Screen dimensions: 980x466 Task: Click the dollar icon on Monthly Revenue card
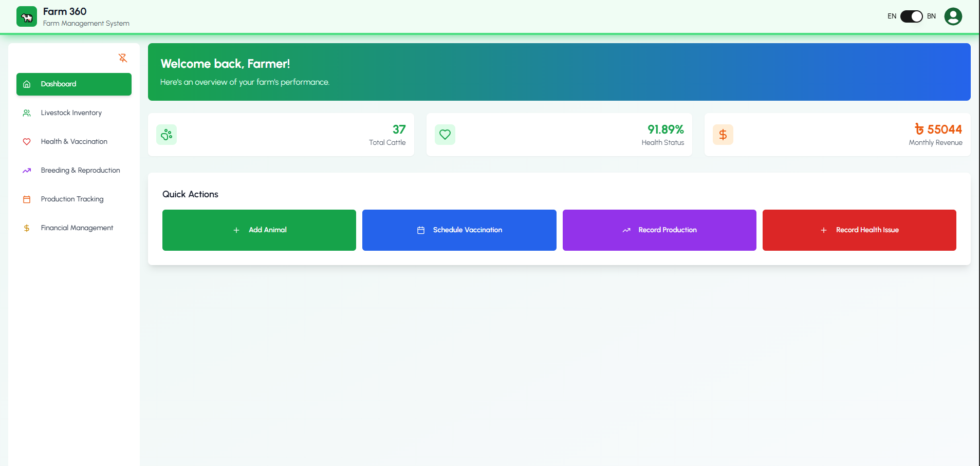(723, 134)
